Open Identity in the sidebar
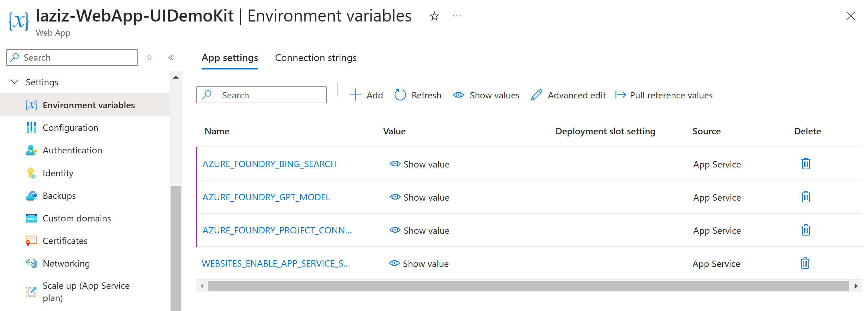868x311 pixels. (58, 173)
